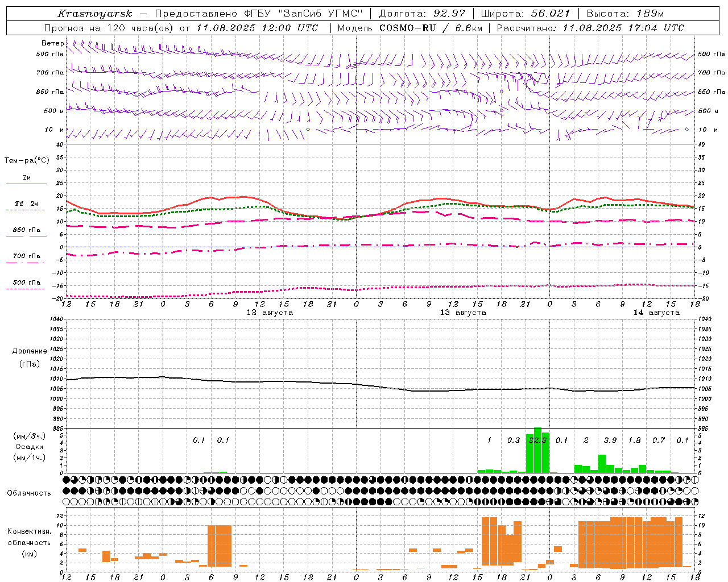Screen dimensions: 728x582
Task: Click the '13 августа' date label
Action: click(x=463, y=313)
